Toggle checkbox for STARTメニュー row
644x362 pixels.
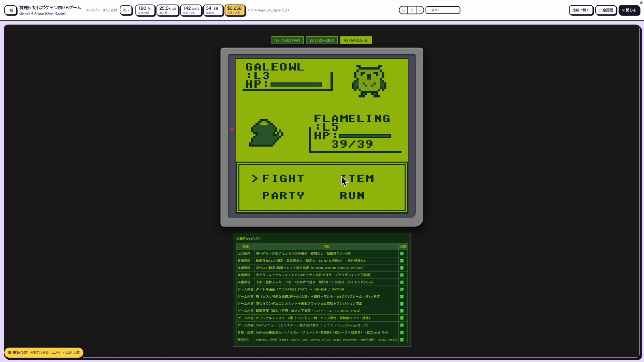[x=402, y=325]
